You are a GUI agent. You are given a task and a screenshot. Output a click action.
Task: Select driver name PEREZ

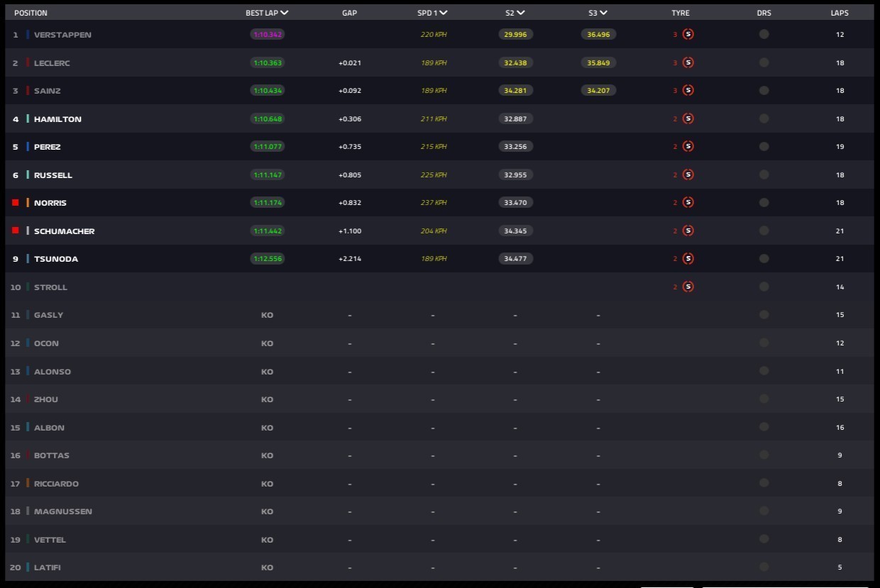coord(48,147)
